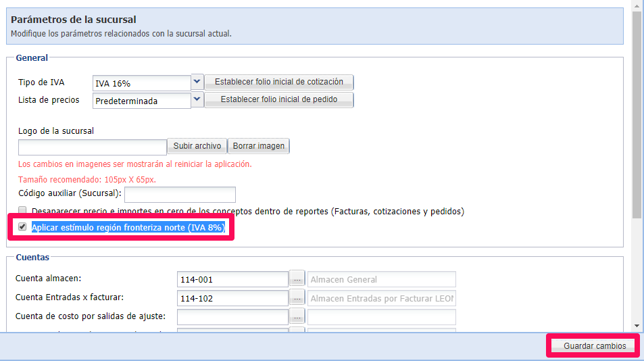Click the Predeterminada combo box text field

[142, 101]
